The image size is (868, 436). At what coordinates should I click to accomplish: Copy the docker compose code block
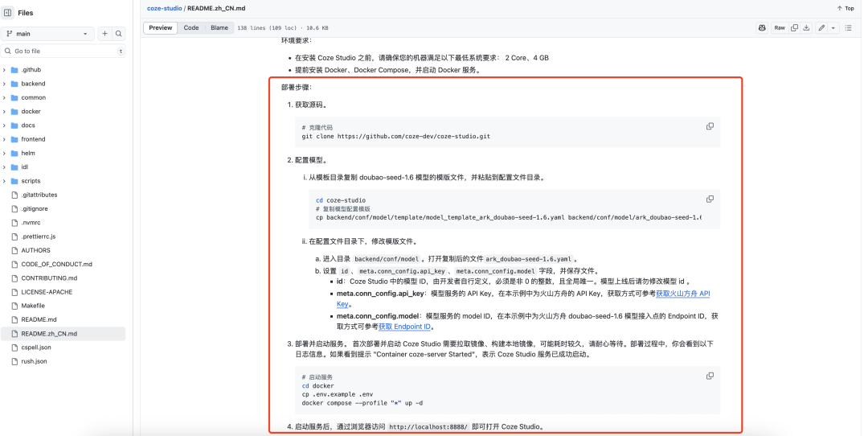tap(710, 376)
